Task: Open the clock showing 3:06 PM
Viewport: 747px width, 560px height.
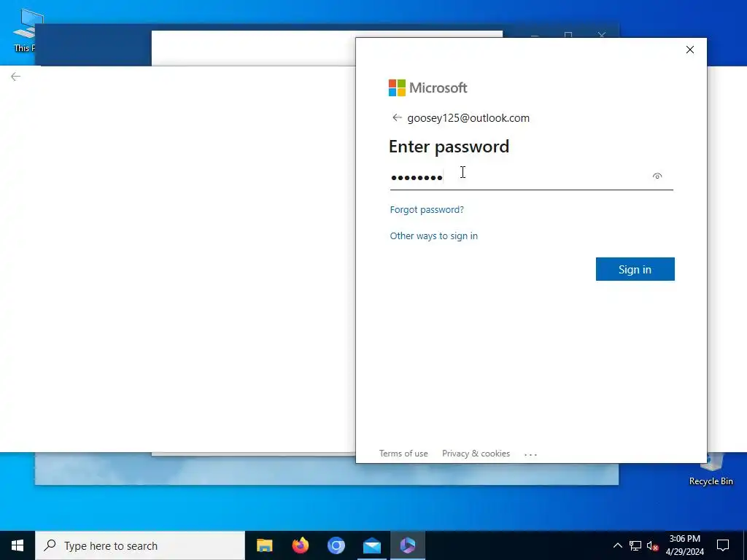Action: (684, 545)
